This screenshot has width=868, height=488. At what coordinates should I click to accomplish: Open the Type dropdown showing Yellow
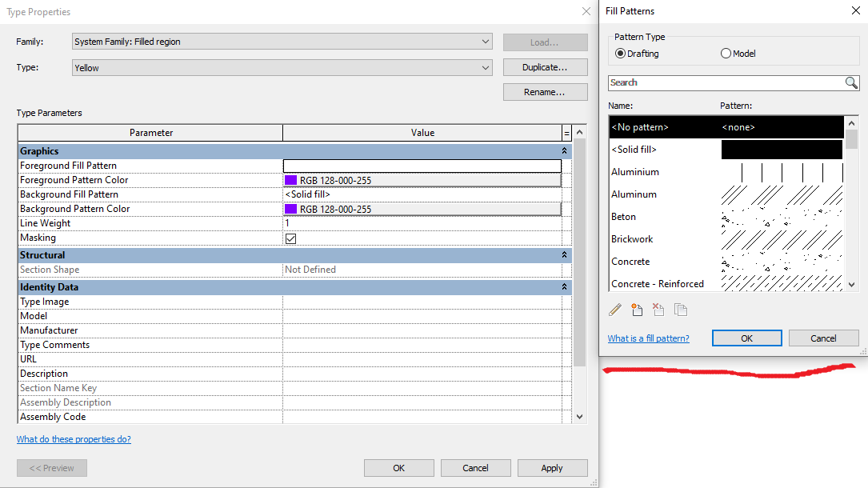click(x=486, y=67)
